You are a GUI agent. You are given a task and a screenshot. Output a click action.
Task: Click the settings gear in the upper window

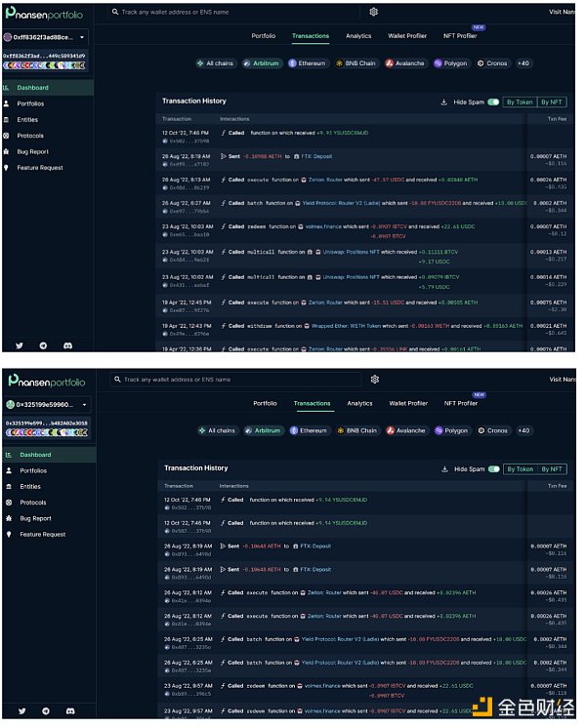[x=374, y=12]
